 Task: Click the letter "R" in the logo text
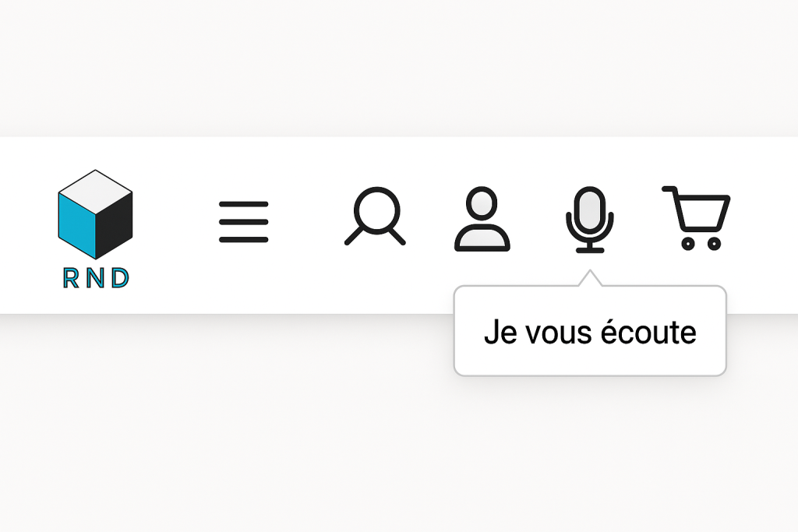point(71,278)
